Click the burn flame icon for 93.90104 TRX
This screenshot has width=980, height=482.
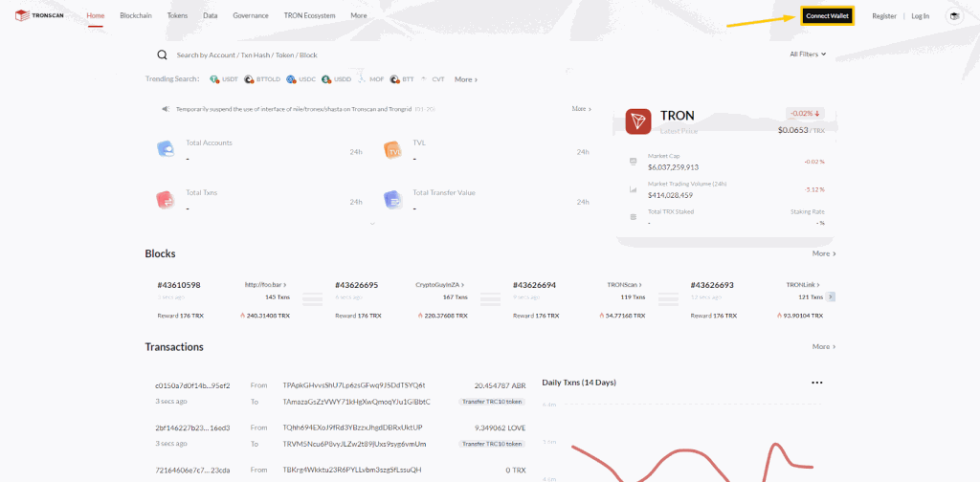point(779,316)
